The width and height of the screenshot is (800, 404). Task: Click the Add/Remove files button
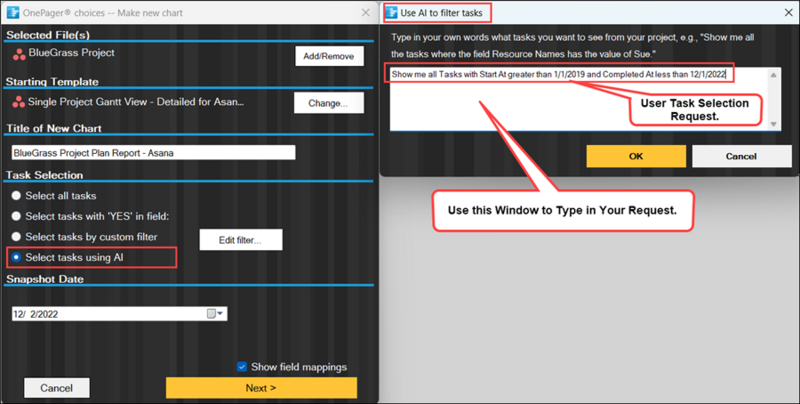coord(329,56)
